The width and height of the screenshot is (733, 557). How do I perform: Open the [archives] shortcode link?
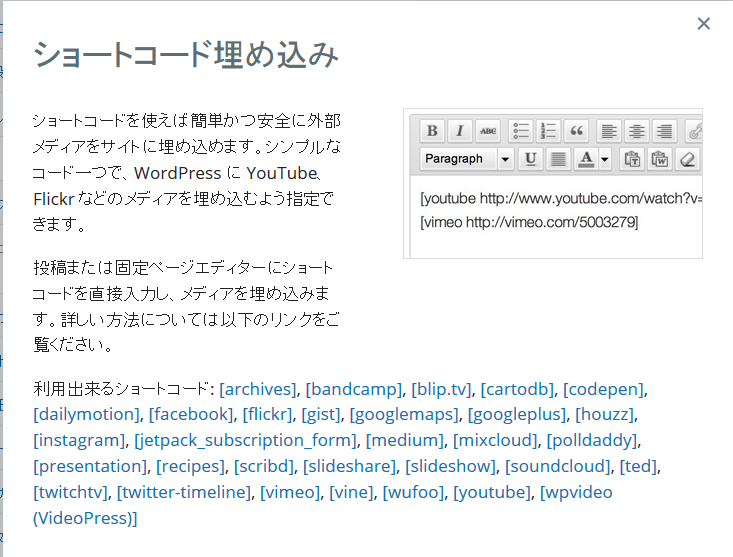(x=258, y=389)
